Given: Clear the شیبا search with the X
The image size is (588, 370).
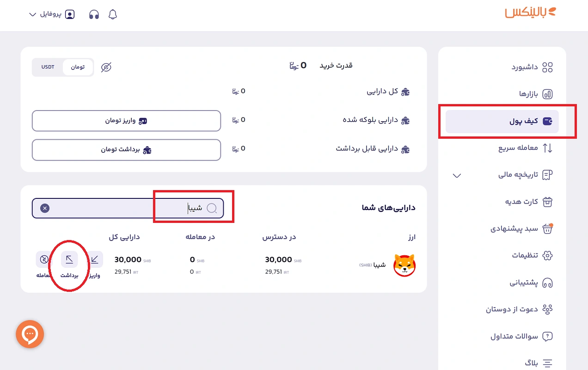Looking at the screenshot, I should click(44, 208).
